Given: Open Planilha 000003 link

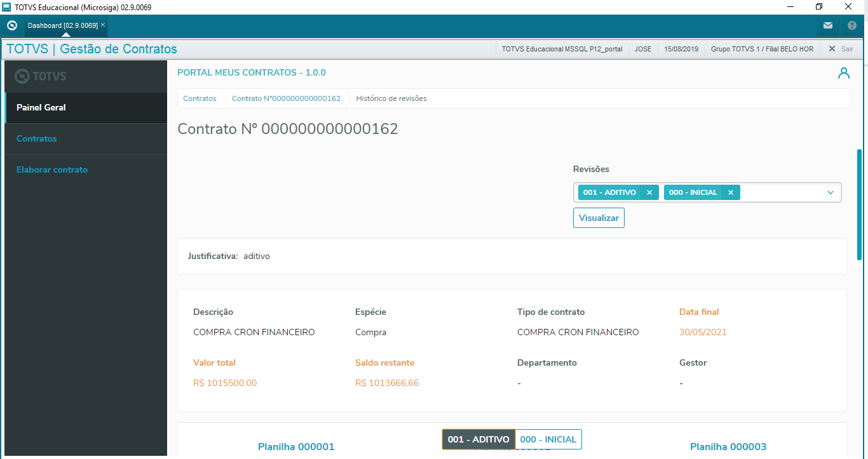Looking at the screenshot, I should coord(728,447).
